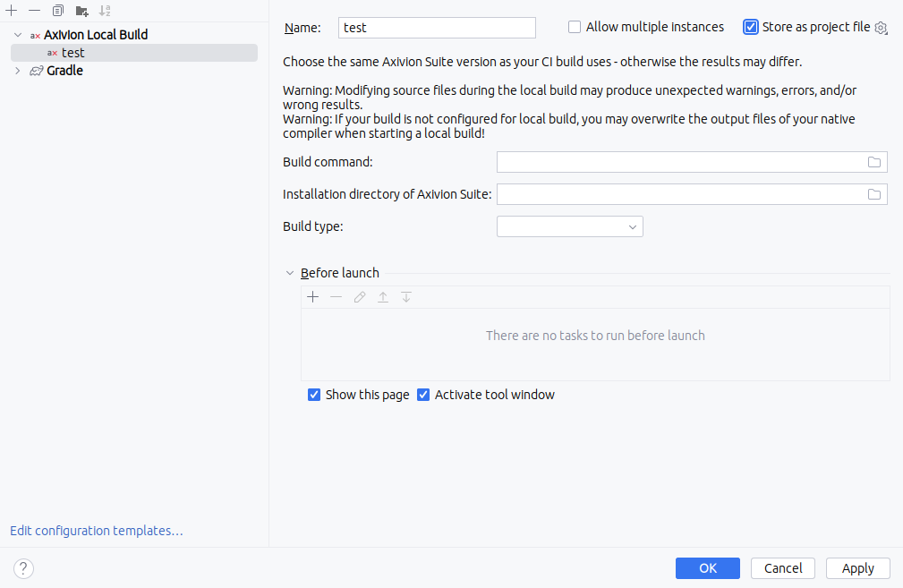903x588 pixels.
Task: Click the Apply button
Action: 857,568
